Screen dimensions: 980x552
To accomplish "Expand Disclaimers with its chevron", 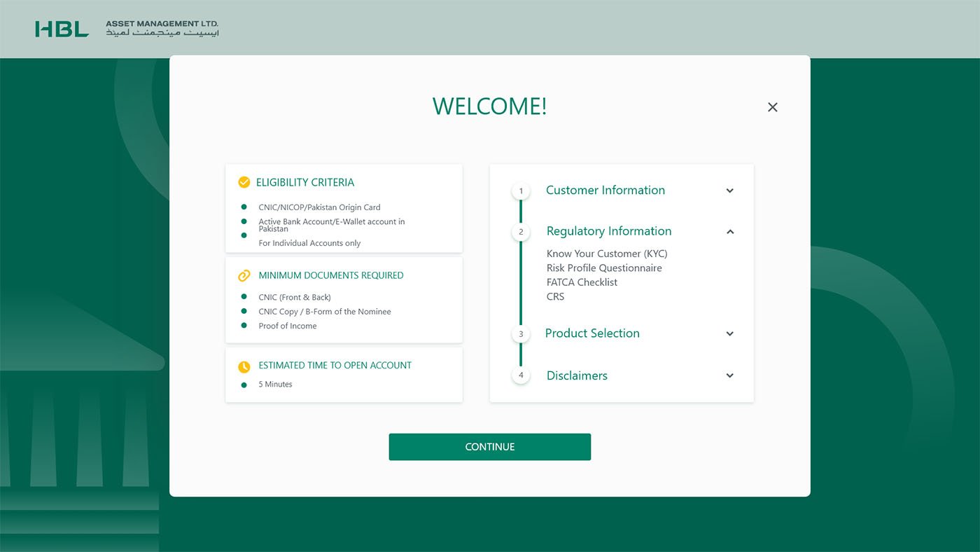I will [x=730, y=375].
